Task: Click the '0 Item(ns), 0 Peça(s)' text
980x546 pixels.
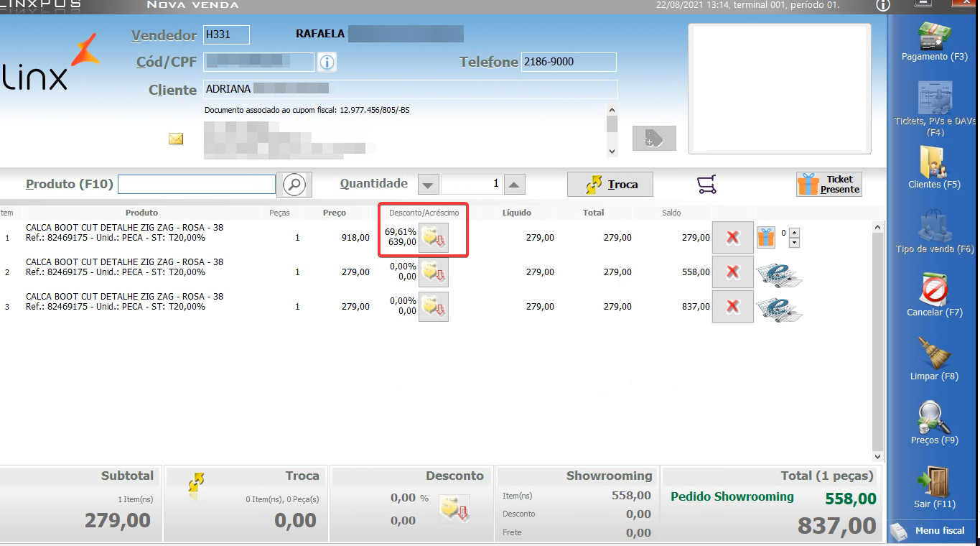Action: point(282,499)
